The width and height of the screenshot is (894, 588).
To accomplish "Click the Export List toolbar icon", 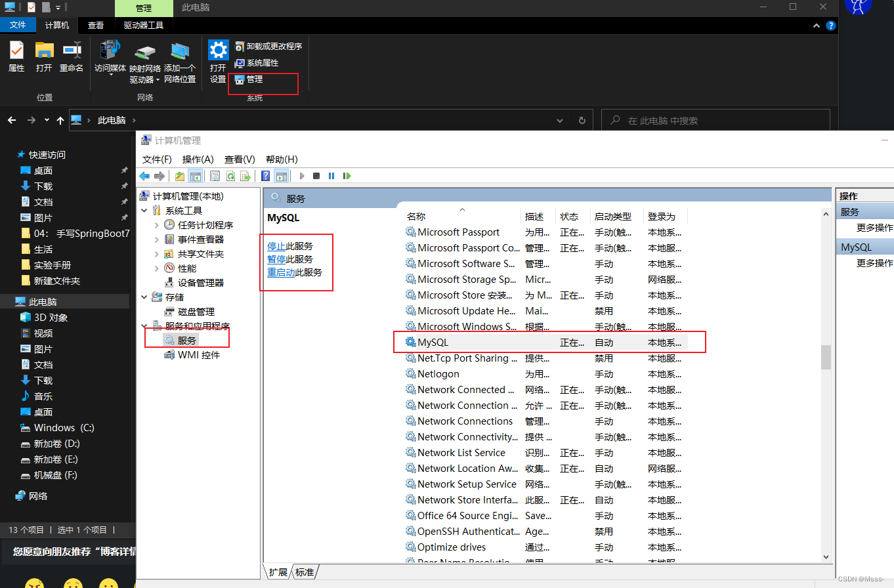I will pyautogui.click(x=245, y=176).
